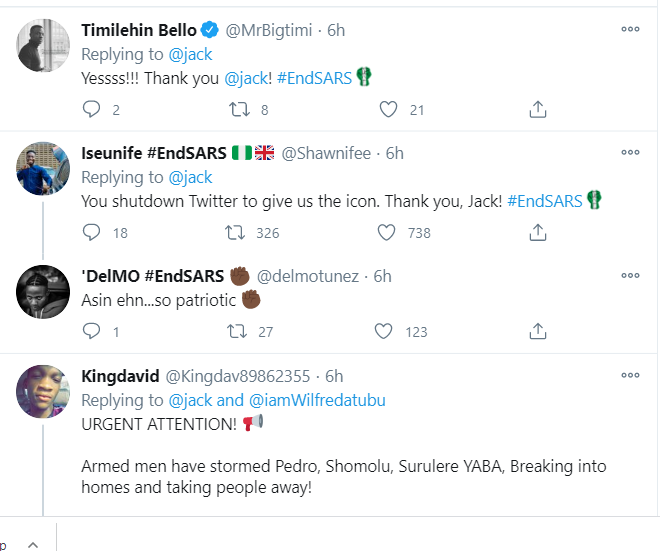Like Iseunife's tweet with 738 likes
Image resolution: width=660 pixels, height=551 pixels.
[x=387, y=232]
